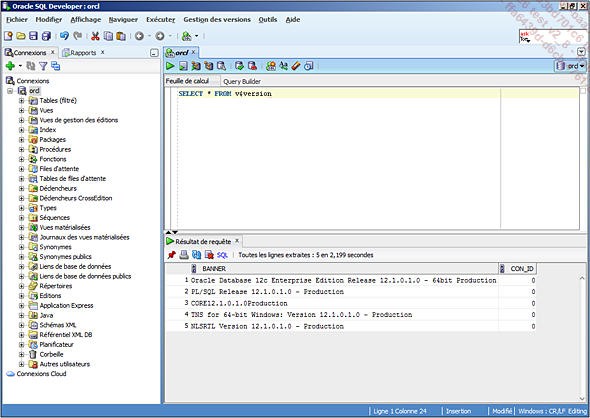Screen dimensions: 590x418
Task: Select result row 'TNS for 64-bit Windows'
Action: coord(351,315)
